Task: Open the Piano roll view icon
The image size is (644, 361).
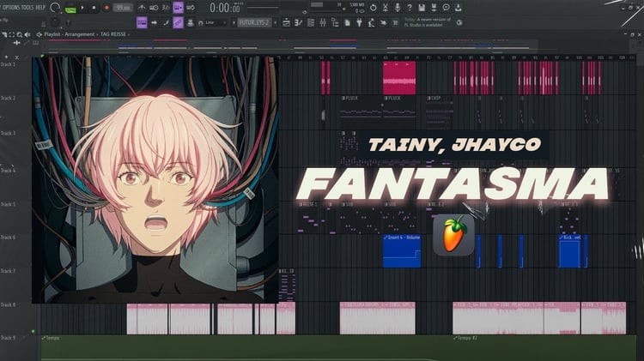Action: coord(299,22)
